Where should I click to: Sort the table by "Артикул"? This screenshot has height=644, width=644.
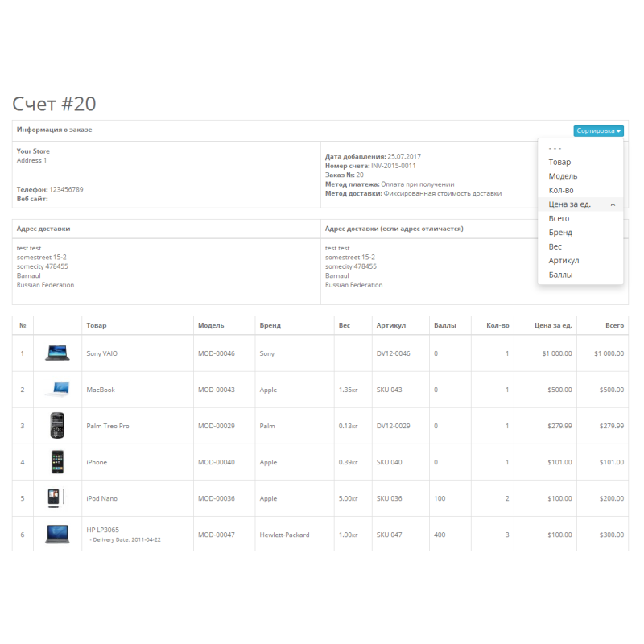pos(564,260)
